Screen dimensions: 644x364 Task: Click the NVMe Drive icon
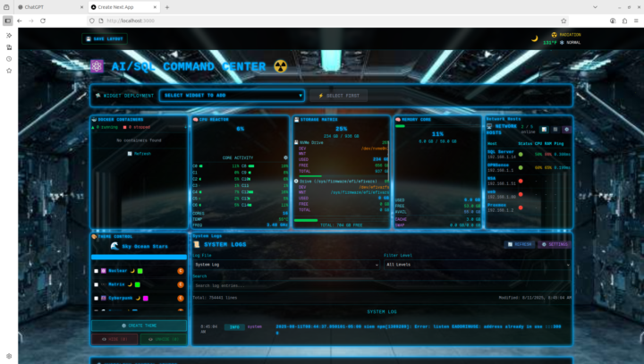(x=296, y=142)
